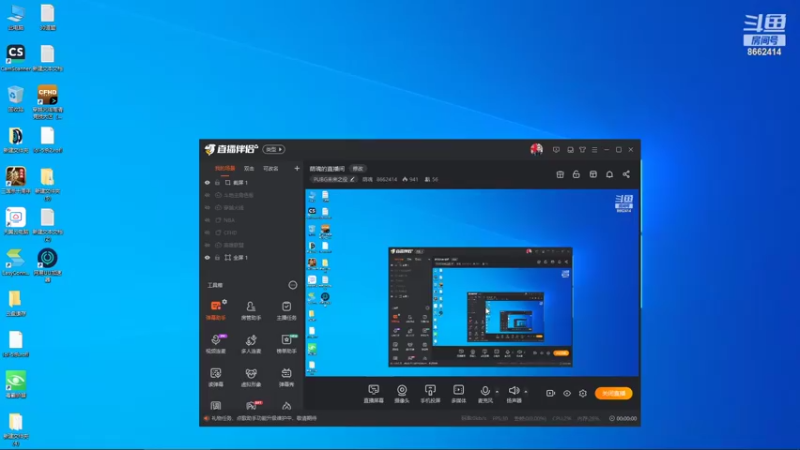
Task: Open This PC desktop icon
Action: 16,17
